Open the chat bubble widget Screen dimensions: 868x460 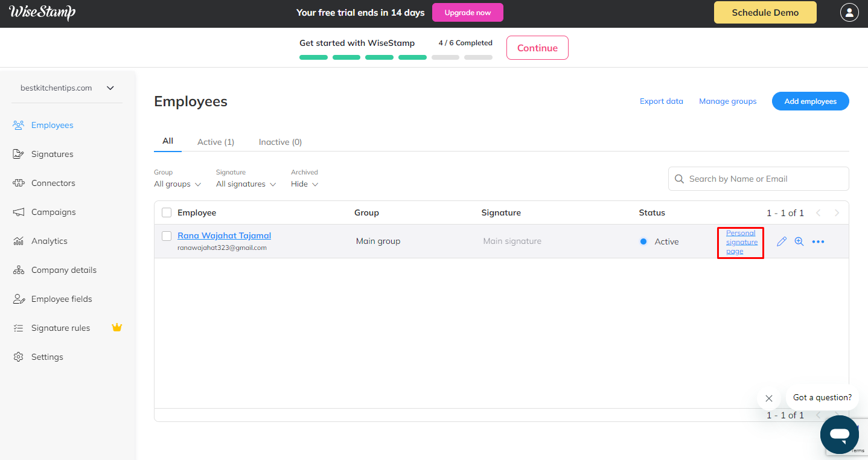(840, 435)
